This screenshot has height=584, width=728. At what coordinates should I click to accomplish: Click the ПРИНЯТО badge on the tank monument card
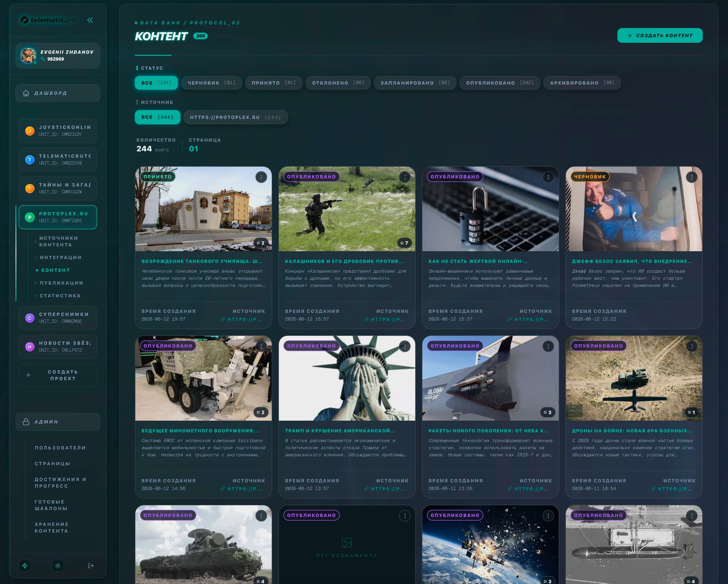click(x=158, y=177)
